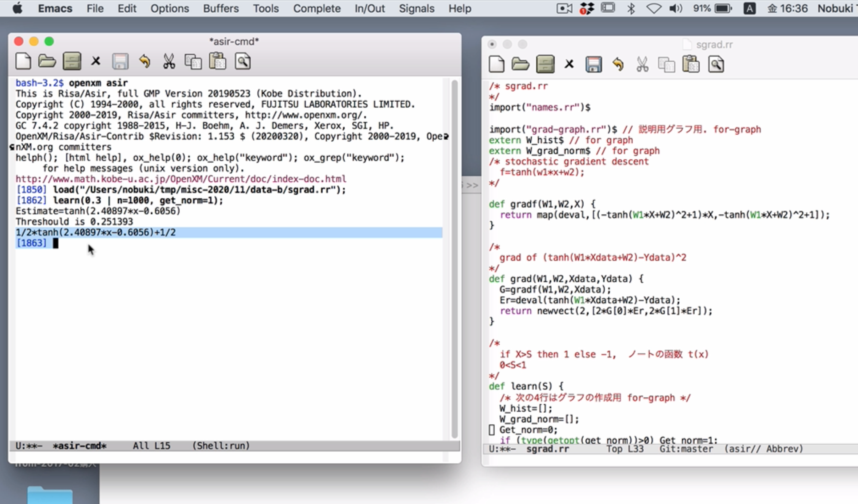Open the Emacs application menu

tap(55, 8)
